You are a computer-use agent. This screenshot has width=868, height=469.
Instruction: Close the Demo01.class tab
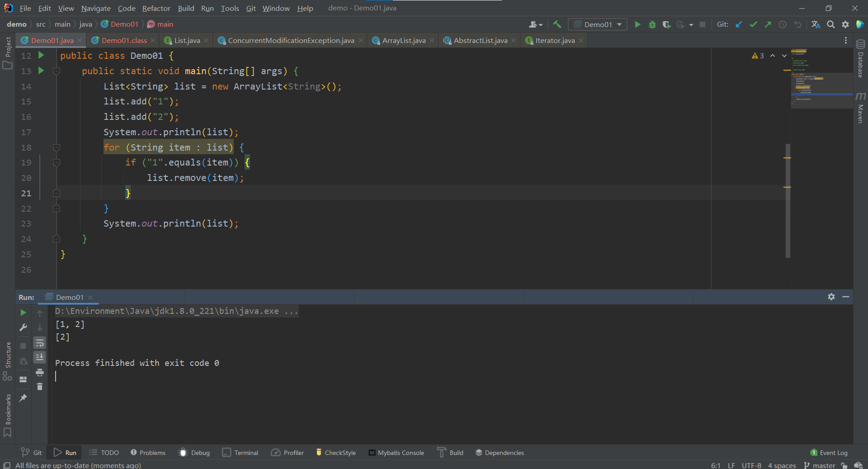(153, 40)
